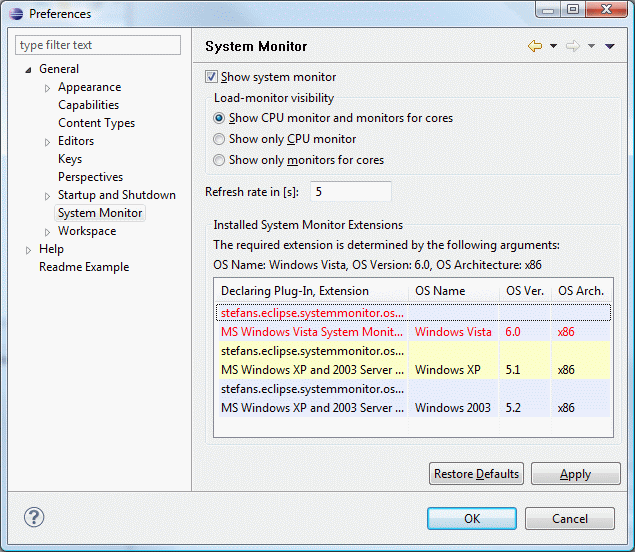Select the MS Windows Vista System Monit... row

tap(413, 332)
